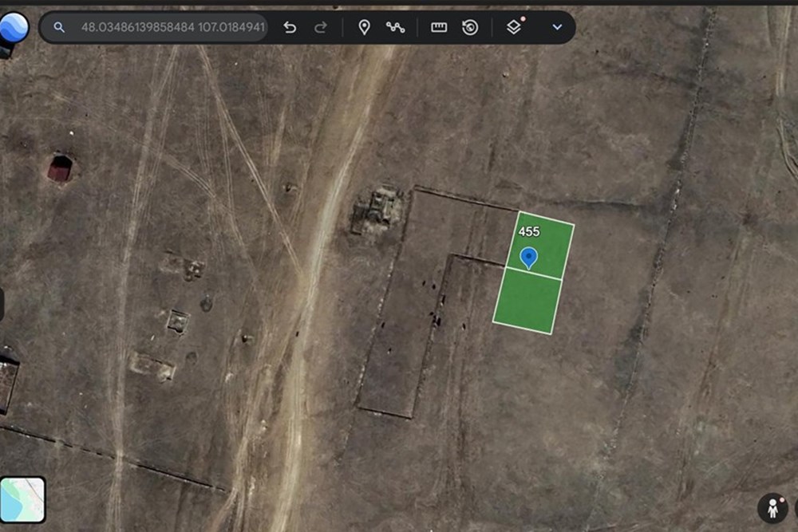Open the ruler measure tool
The width and height of the screenshot is (798, 532).
click(439, 27)
